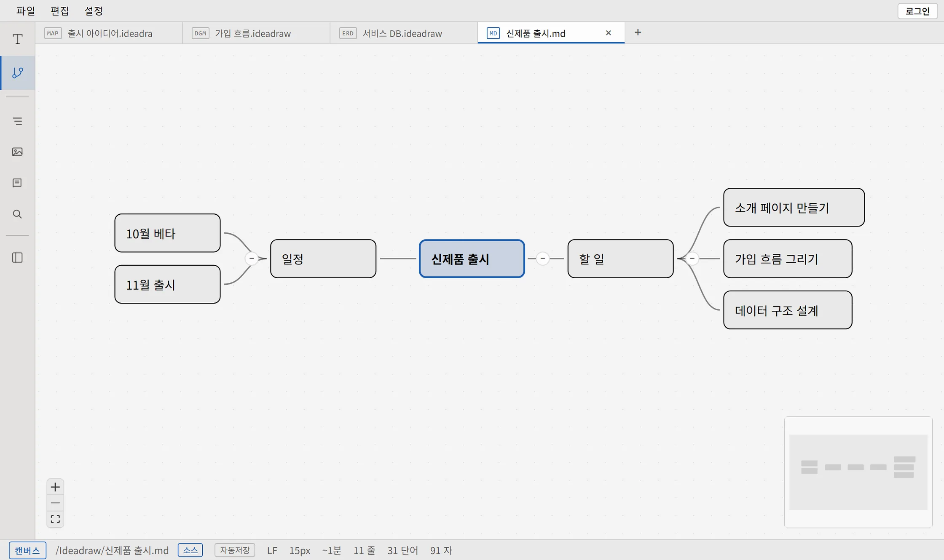Toggle 캔버스 view mode
The height and width of the screenshot is (560, 944).
(27, 550)
